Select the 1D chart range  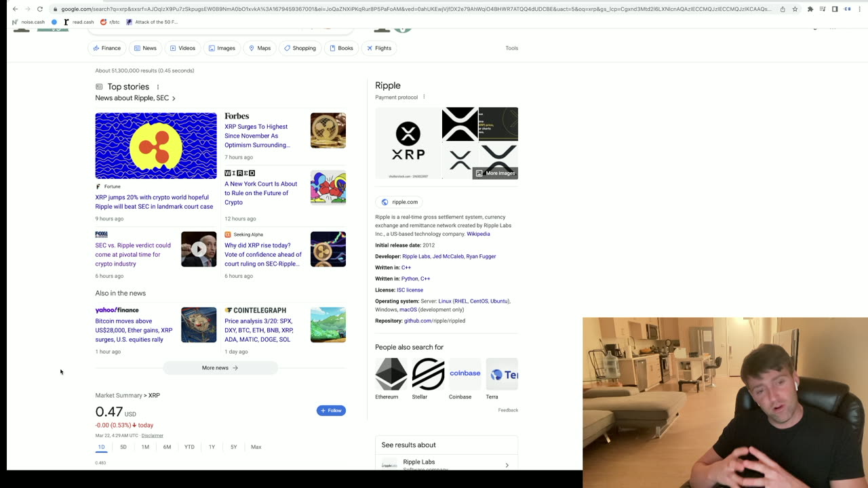pyautogui.click(x=101, y=447)
